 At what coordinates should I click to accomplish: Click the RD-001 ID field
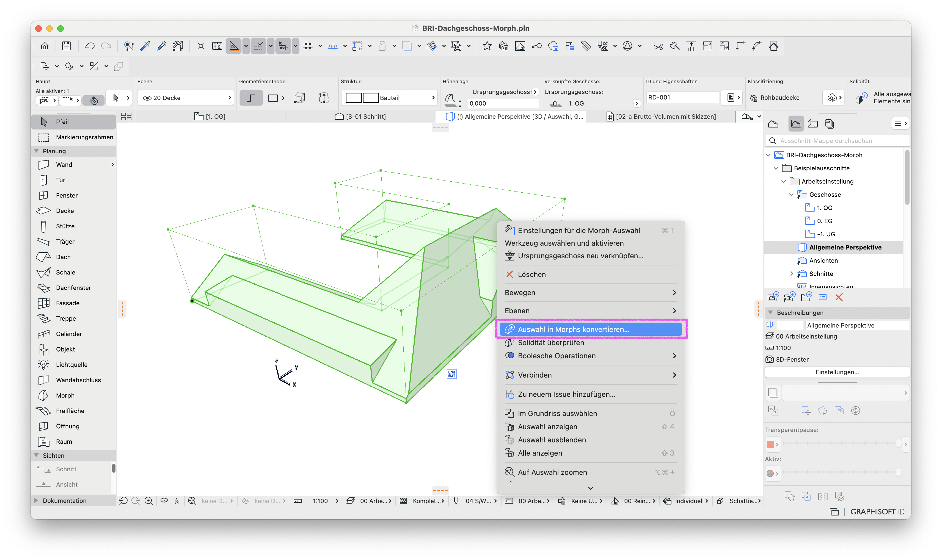pyautogui.click(x=682, y=97)
